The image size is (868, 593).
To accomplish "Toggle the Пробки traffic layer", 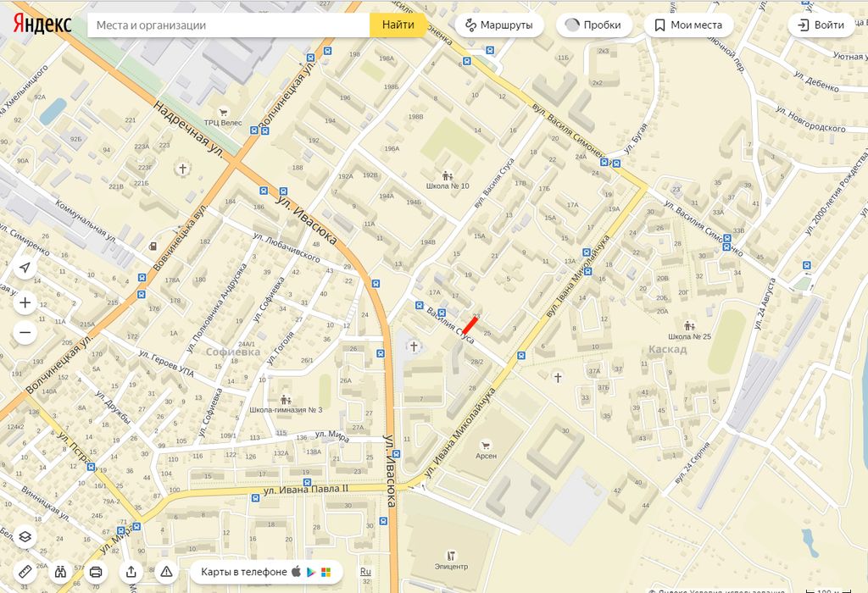I will click(594, 25).
